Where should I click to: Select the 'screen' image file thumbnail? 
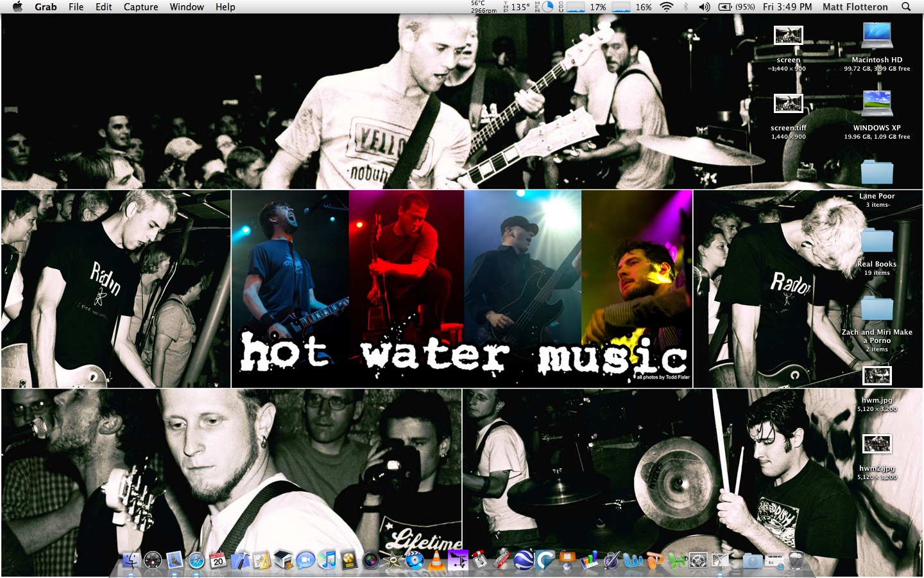789,35
